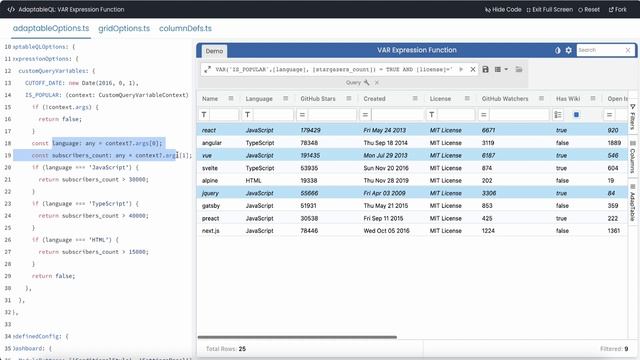Viewport: 640px width, 360px height.
Task: Open the GitHub Watchers column menu
Action: coord(541,98)
